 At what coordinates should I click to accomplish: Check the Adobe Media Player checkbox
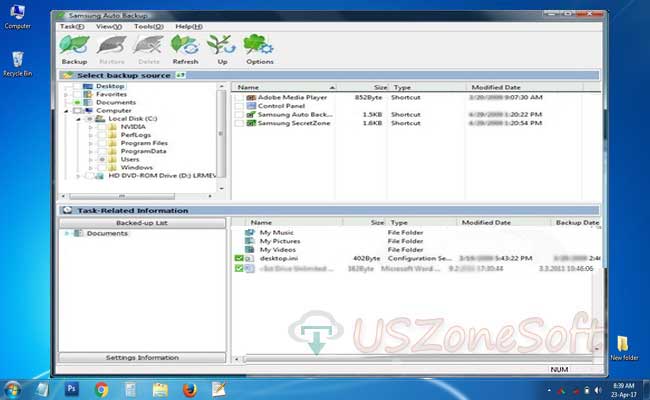239,97
